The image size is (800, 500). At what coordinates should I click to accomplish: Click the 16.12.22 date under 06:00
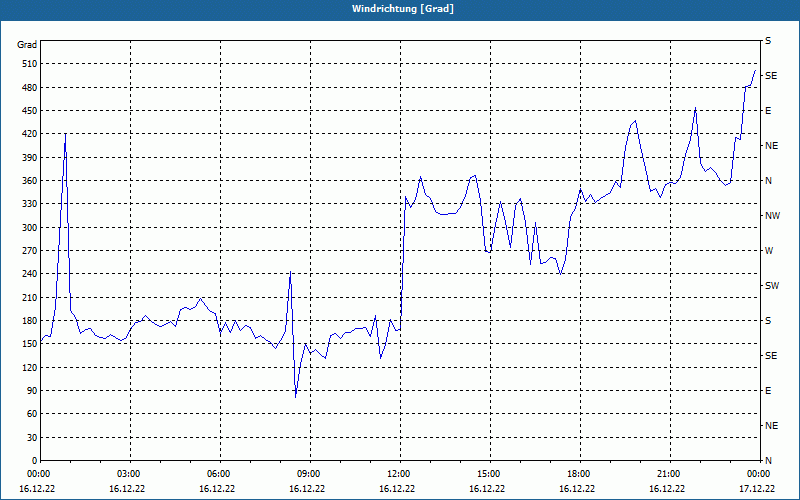[x=217, y=488]
